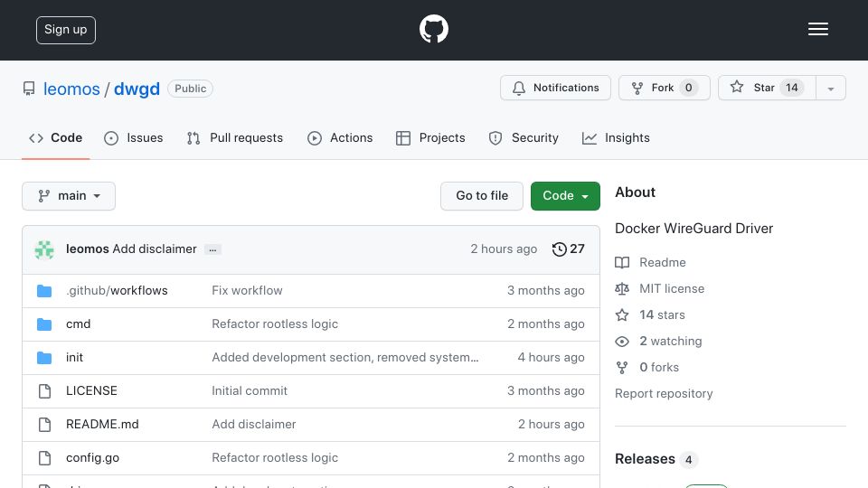The height and width of the screenshot is (488, 868).
Task: View the 27 commits history
Action: click(568, 249)
